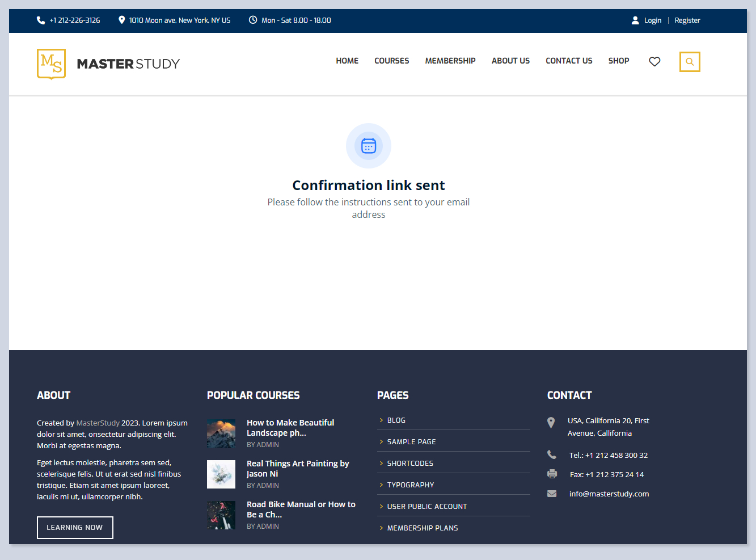Image resolution: width=756 pixels, height=560 pixels.
Task: Click the calendar confirmation icon
Action: [369, 146]
